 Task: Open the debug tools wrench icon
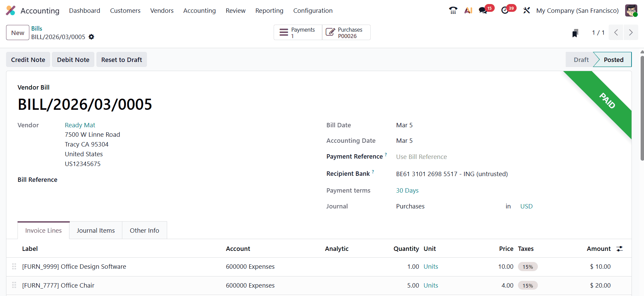[526, 10]
